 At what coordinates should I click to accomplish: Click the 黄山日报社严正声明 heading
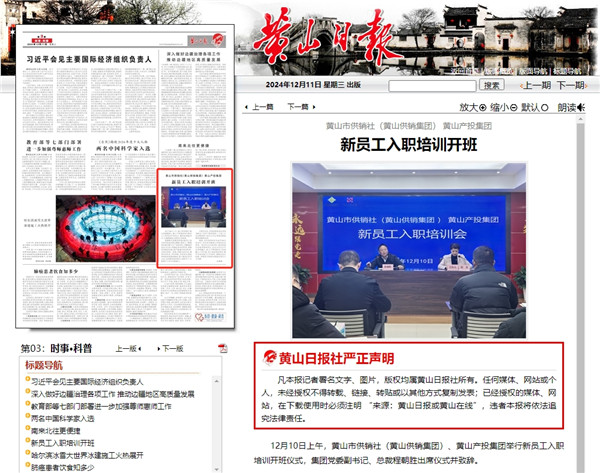(x=336, y=359)
